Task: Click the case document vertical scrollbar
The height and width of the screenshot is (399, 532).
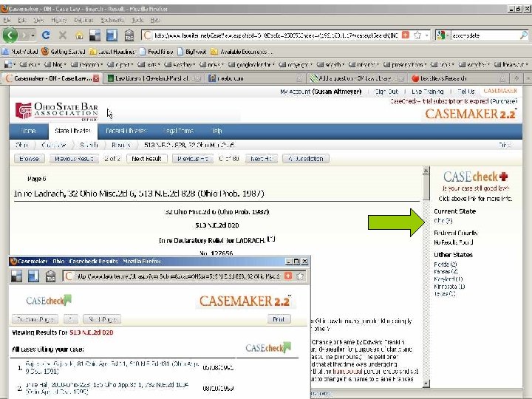Action: (x=426, y=277)
